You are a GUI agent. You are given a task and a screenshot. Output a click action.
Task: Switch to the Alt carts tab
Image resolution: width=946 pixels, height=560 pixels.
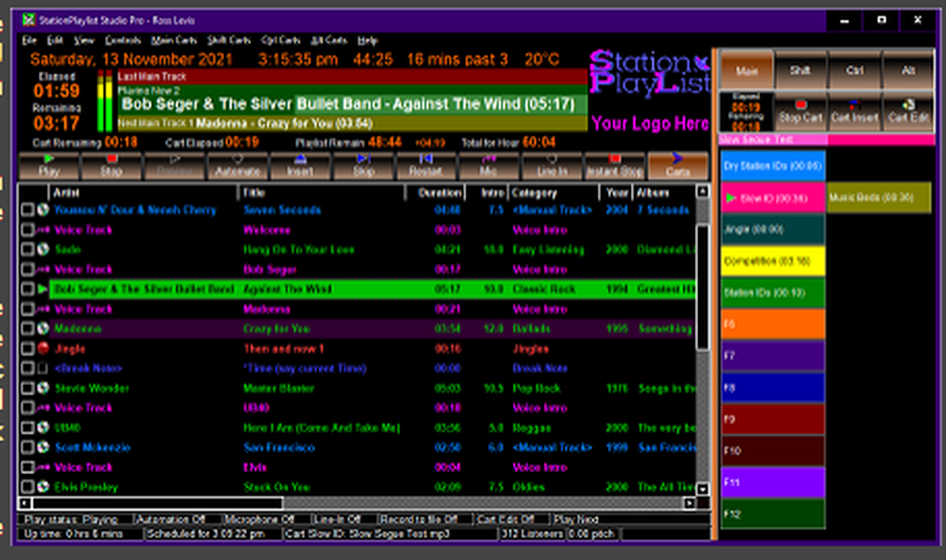(x=908, y=70)
